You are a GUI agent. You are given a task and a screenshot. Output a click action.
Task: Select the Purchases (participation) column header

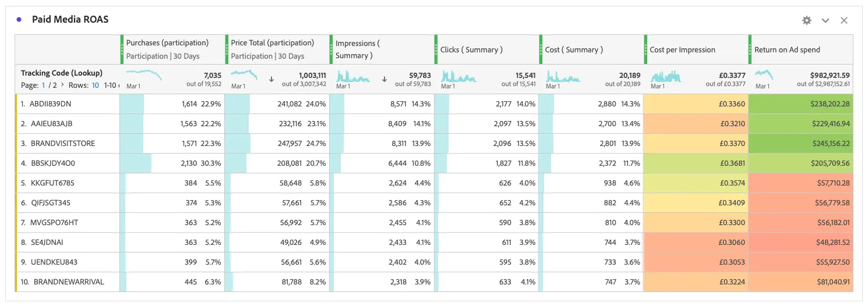pyautogui.click(x=172, y=49)
